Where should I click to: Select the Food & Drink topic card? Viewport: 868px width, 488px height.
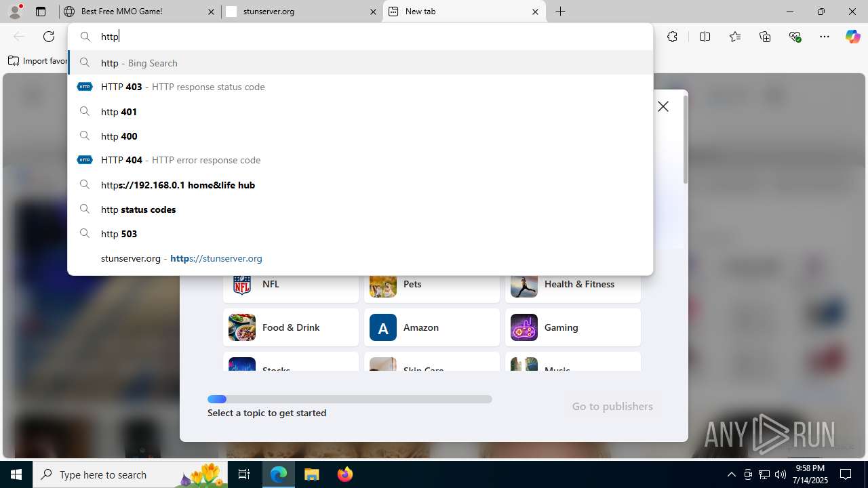click(291, 327)
